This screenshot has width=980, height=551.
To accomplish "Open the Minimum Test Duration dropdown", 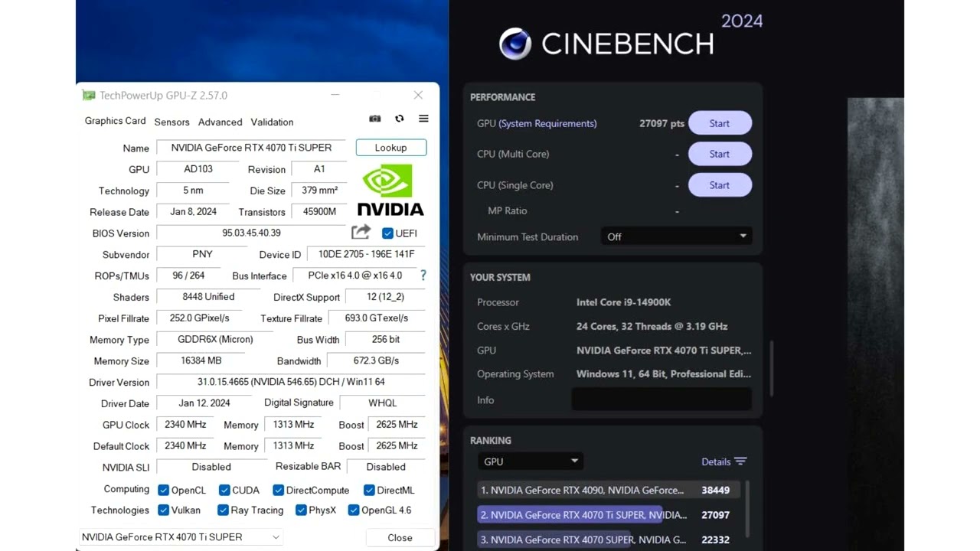I will point(676,236).
